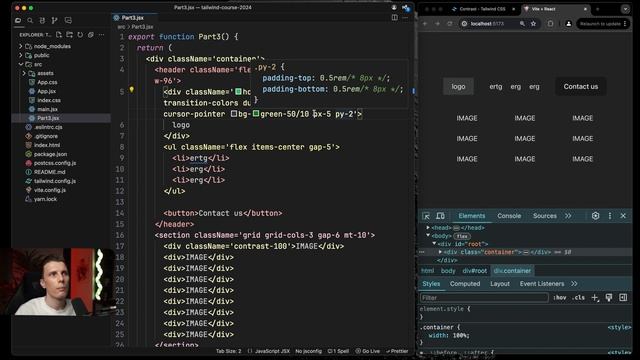Refresh the Explorer file tree

pyautogui.click(x=80, y=35)
